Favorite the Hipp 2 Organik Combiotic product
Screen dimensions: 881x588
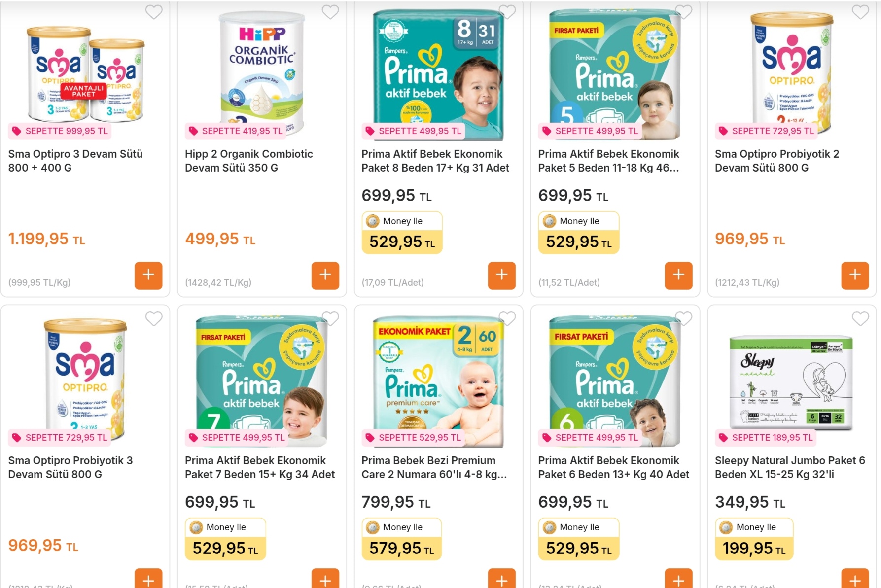coord(330,12)
